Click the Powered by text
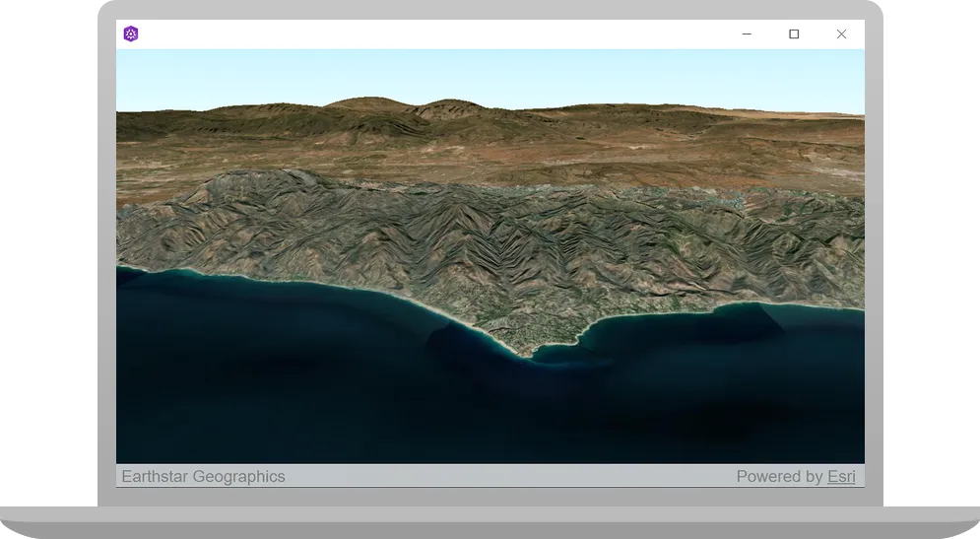 pyautogui.click(x=779, y=477)
